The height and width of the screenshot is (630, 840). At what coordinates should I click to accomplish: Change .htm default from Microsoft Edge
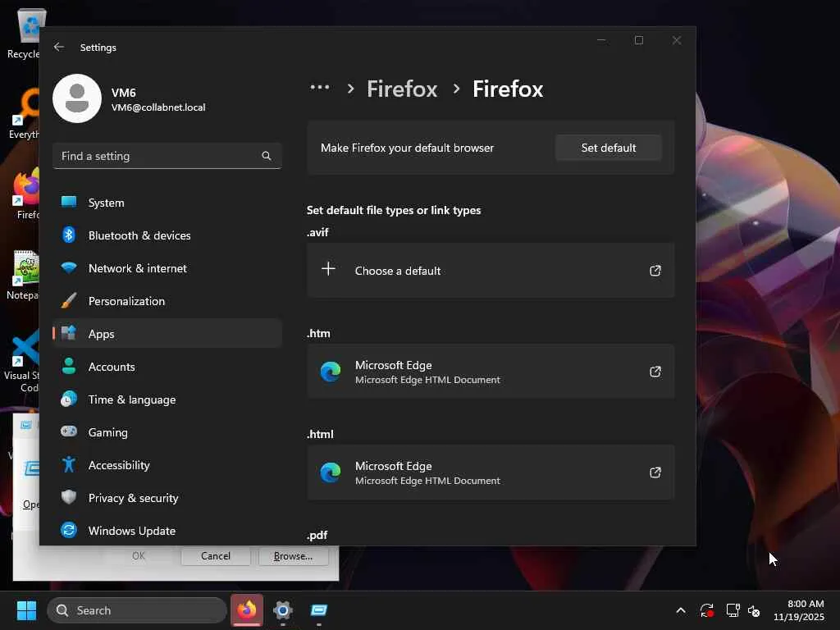point(491,372)
